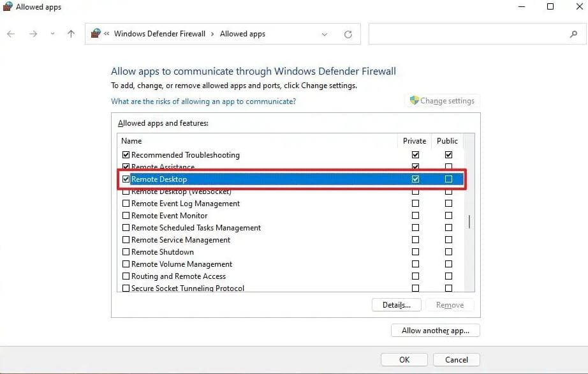Image resolution: width=588 pixels, height=374 pixels.
Task: Open the Recent locations chevron
Action: 52,34
